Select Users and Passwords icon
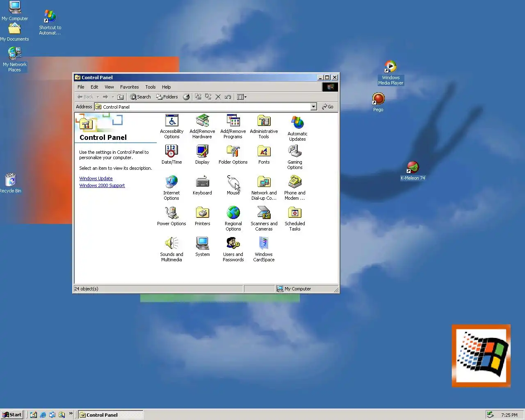This screenshot has height=420, width=525. [233, 244]
